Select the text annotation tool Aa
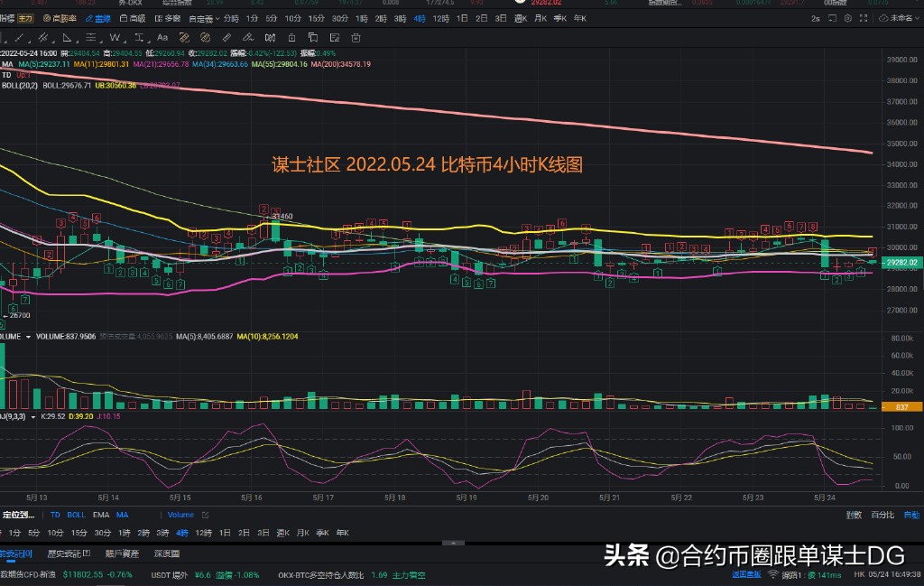924x586 pixels. point(162,38)
